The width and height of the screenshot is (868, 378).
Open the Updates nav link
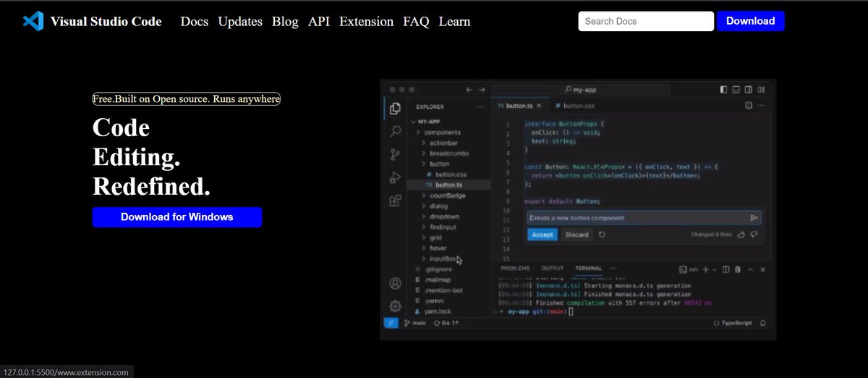(x=240, y=22)
